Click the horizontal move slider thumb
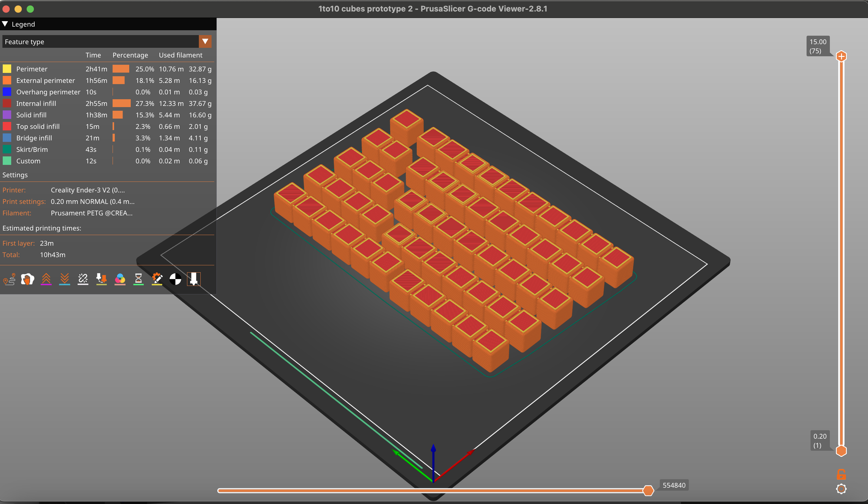 coord(648,490)
